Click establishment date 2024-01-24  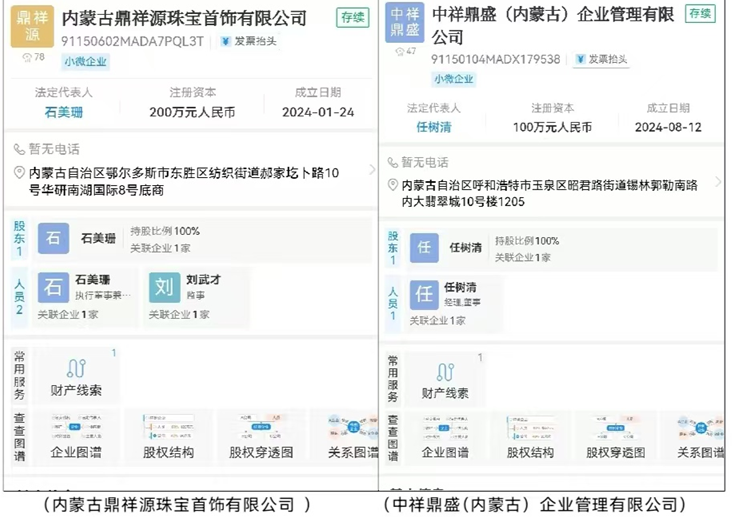point(318,112)
